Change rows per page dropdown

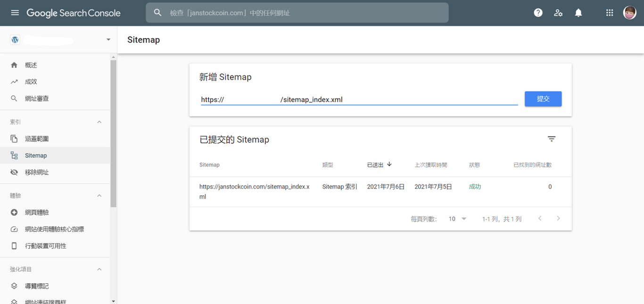pos(457,219)
